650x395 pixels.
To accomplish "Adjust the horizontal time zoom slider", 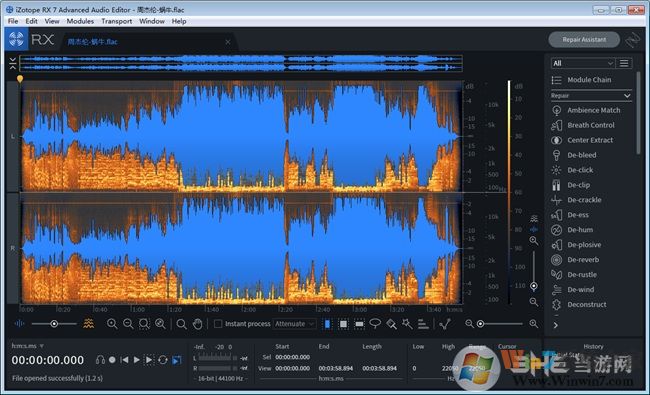I will 501,324.
